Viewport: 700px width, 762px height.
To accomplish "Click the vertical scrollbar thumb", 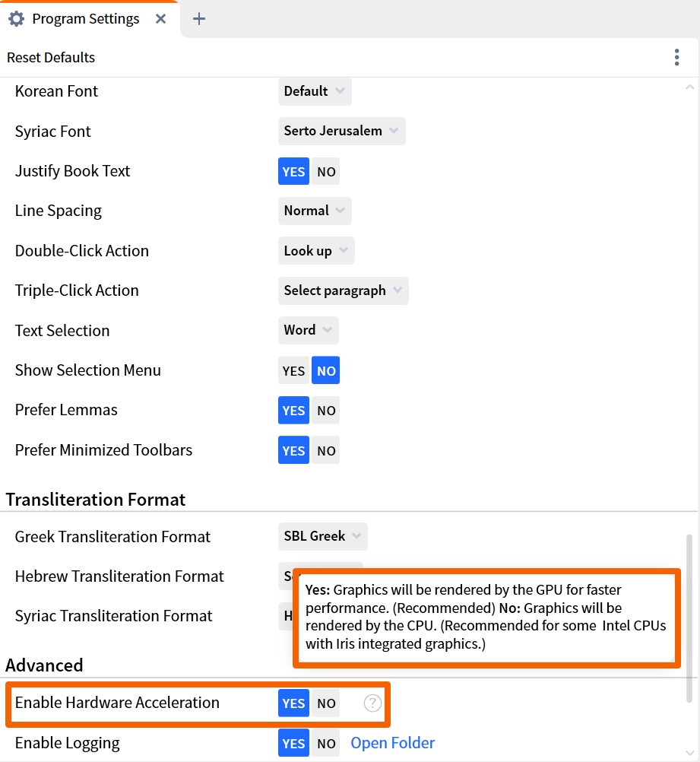I will [689, 618].
